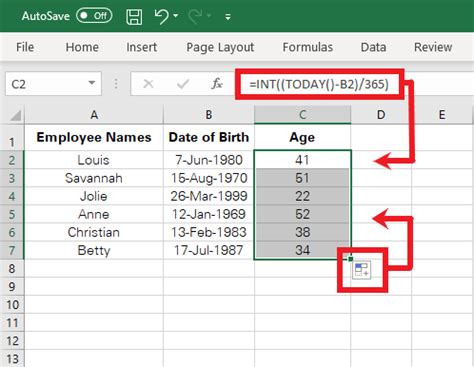Click the formula bar with INT formula

(x=319, y=84)
